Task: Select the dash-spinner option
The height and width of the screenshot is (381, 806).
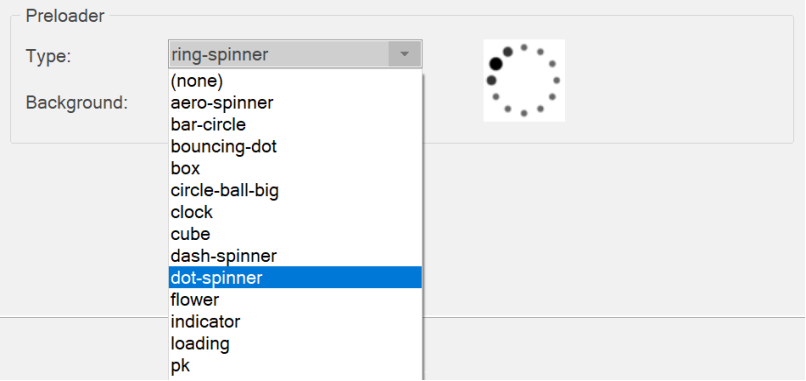Action: click(x=295, y=256)
